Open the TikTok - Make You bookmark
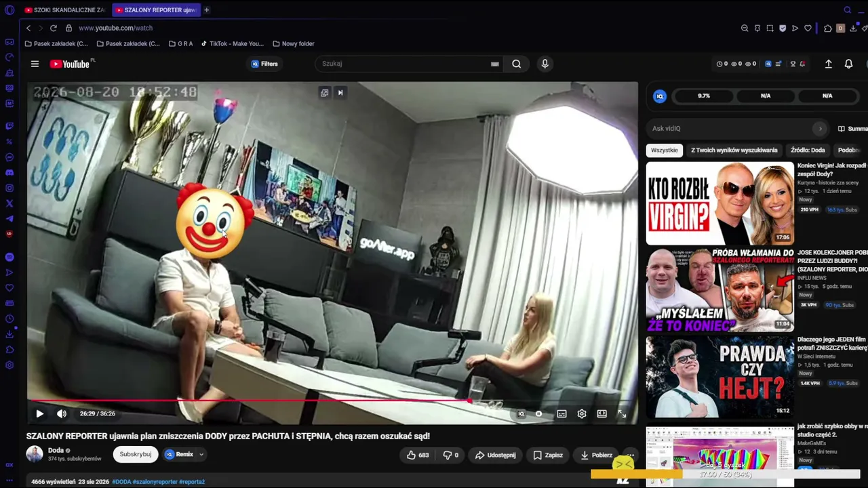868x488 pixels. (232, 44)
